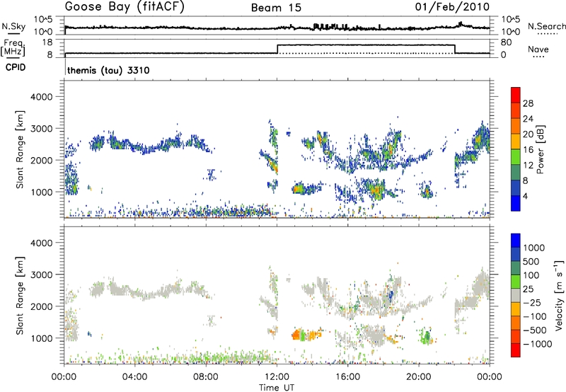The width and height of the screenshot is (566, 392).
Task: Pick the gray segment of the velocity colorbar
Action: pyautogui.click(x=516, y=295)
